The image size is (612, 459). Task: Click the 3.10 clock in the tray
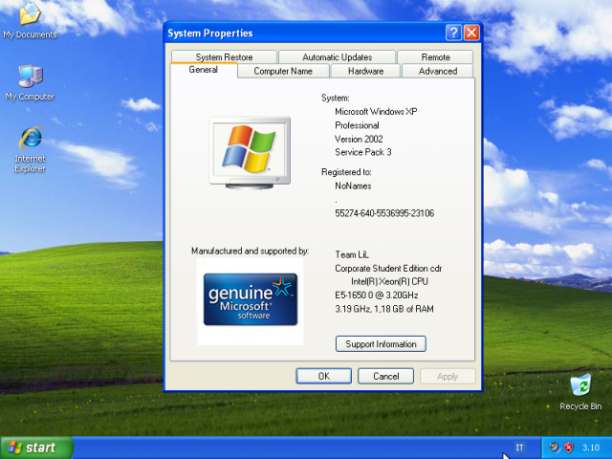click(x=591, y=448)
